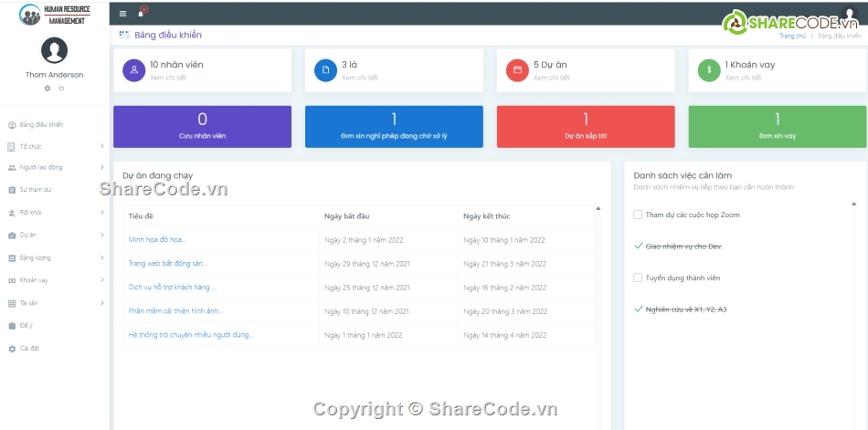The image size is (868, 430).
Task: Click Xem chi tiết under 1 Khoản vay
Action: tap(744, 78)
